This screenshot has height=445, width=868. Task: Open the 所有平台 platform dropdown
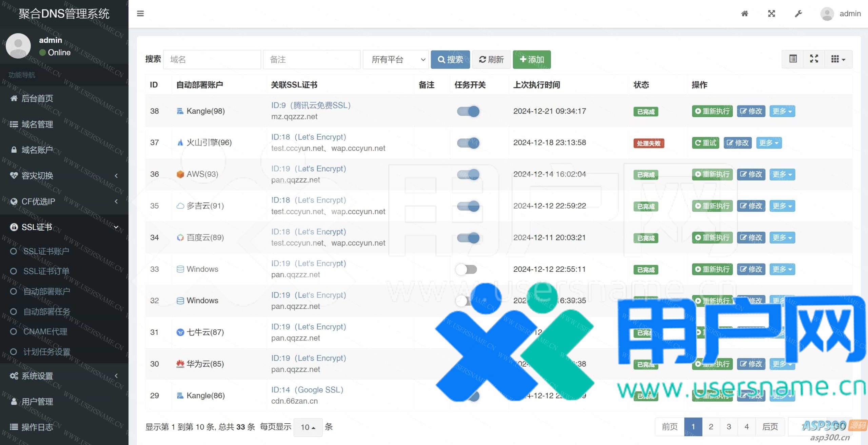tap(395, 60)
